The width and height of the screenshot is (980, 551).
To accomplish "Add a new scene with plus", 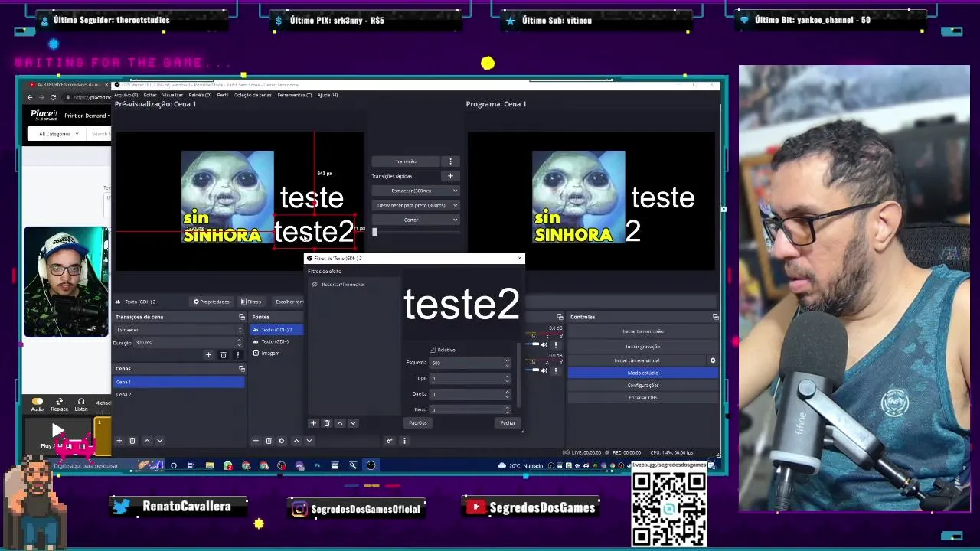I will tap(119, 441).
